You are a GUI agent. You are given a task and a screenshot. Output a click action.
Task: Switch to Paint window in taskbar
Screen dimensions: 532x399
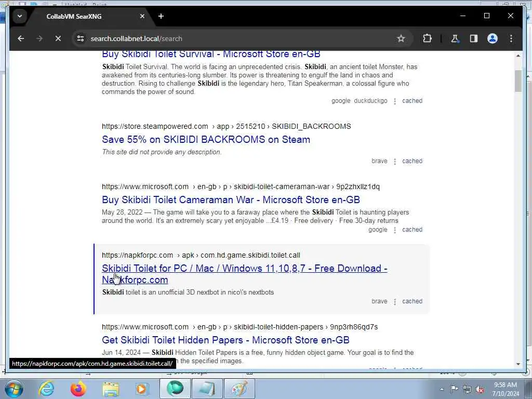tap(239, 389)
